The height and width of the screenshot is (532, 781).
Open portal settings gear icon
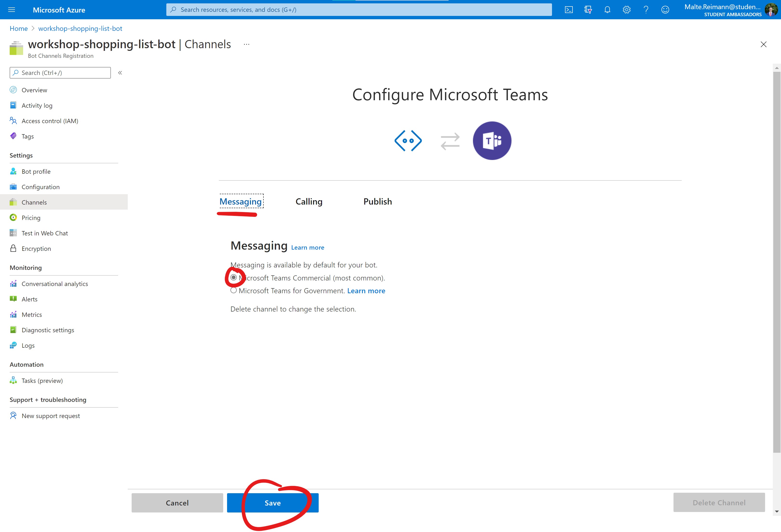[626, 10]
